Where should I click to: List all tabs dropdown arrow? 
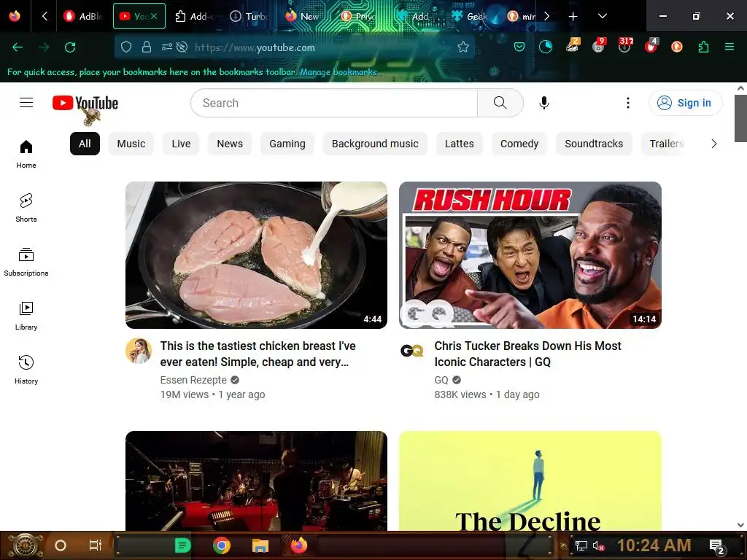click(x=602, y=16)
